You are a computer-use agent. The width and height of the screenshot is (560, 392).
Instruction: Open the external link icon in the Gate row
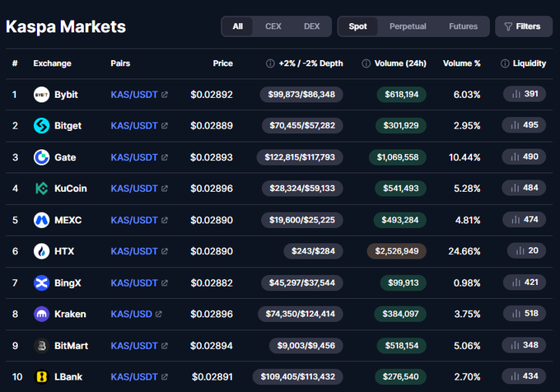click(x=164, y=157)
